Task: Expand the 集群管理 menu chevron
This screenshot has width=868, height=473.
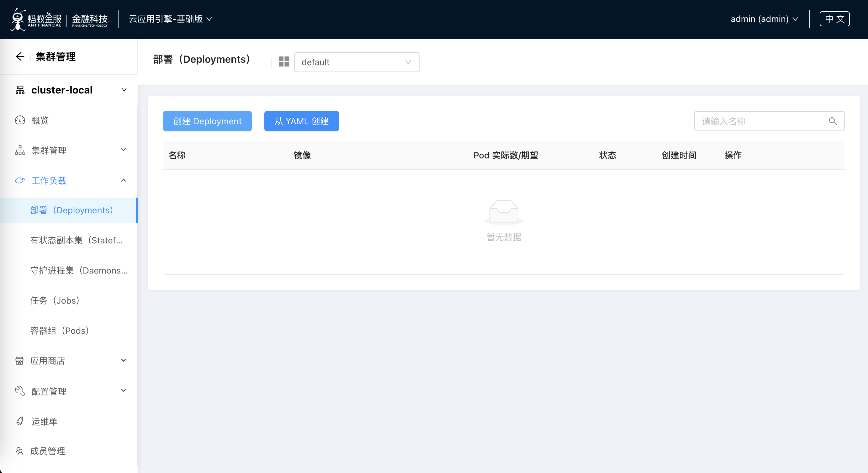Action: 124,150
